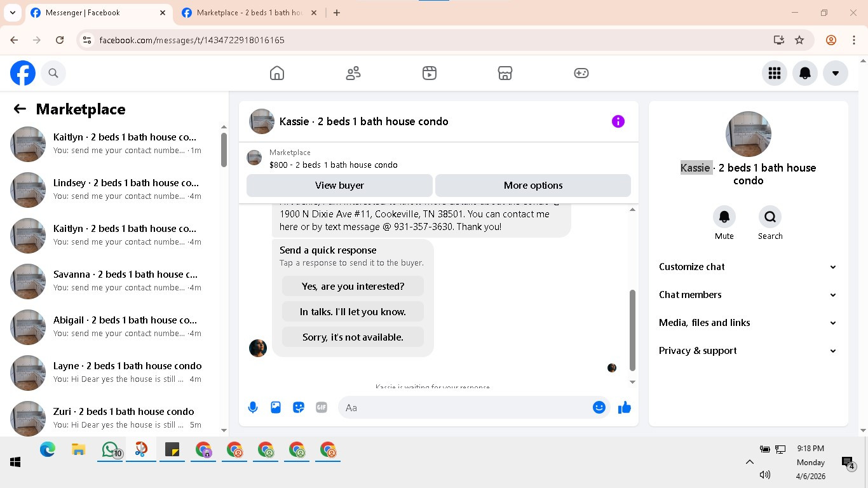The width and height of the screenshot is (868, 488).
Task: Open the Facebook search icon
Action: 53,73
